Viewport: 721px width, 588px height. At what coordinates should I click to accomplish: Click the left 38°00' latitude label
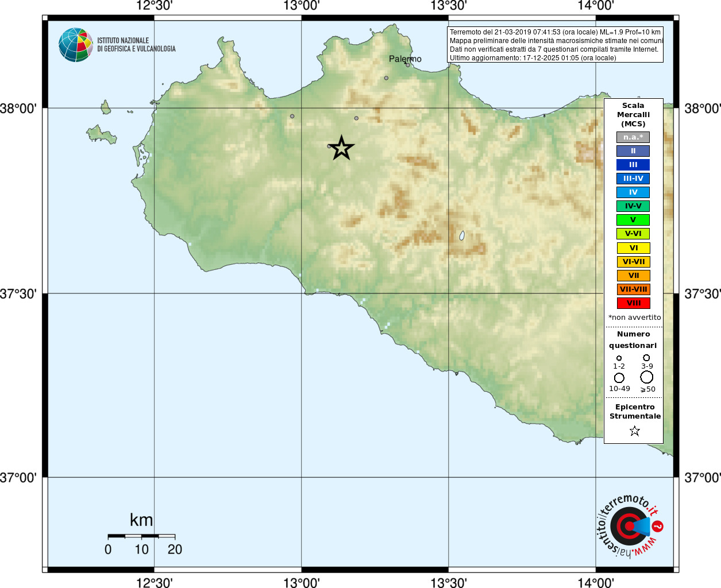tap(18, 108)
